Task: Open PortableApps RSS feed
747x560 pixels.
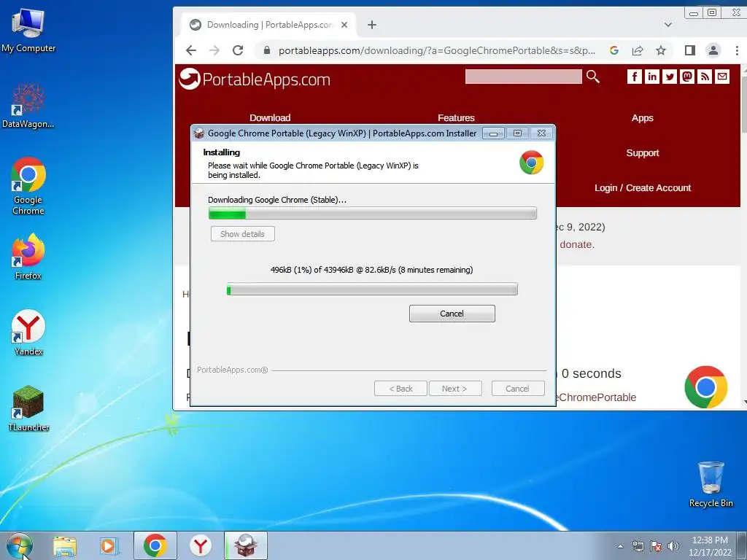Action: click(705, 76)
